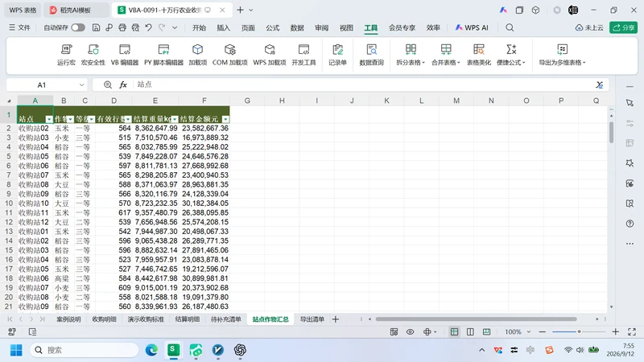This screenshot has height=362, width=644.
Task: Switch to the 公式 ribbon tab
Action: click(x=272, y=27)
